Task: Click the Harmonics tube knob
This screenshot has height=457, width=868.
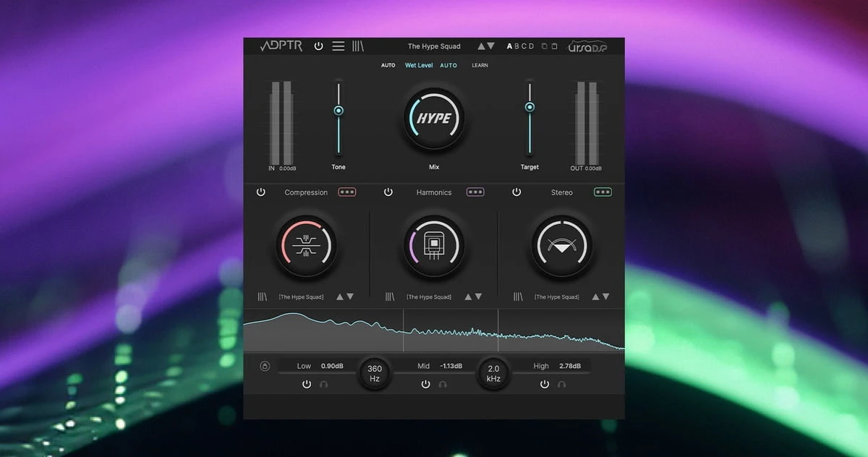Action: coord(434,247)
